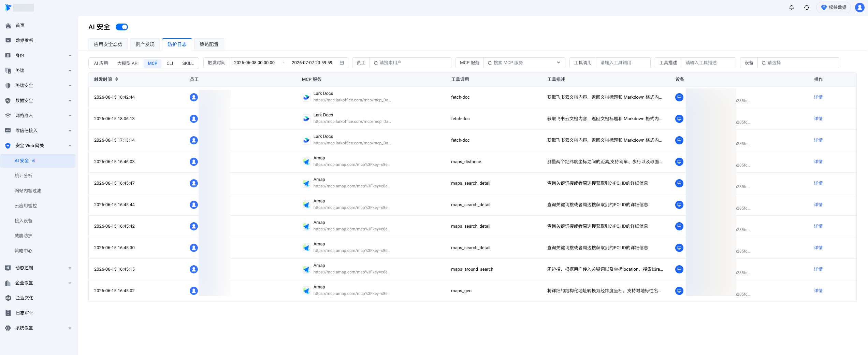This screenshot has height=355, width=868.
Task: Open the user avatar menu
Action: pyautogui.click(x=860, y=8)
